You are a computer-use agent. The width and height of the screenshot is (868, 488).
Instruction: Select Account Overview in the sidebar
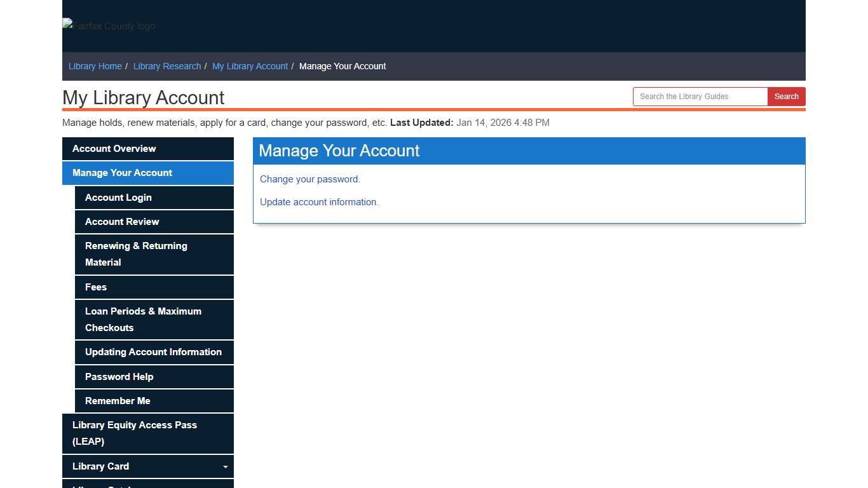tap(114, 148)
